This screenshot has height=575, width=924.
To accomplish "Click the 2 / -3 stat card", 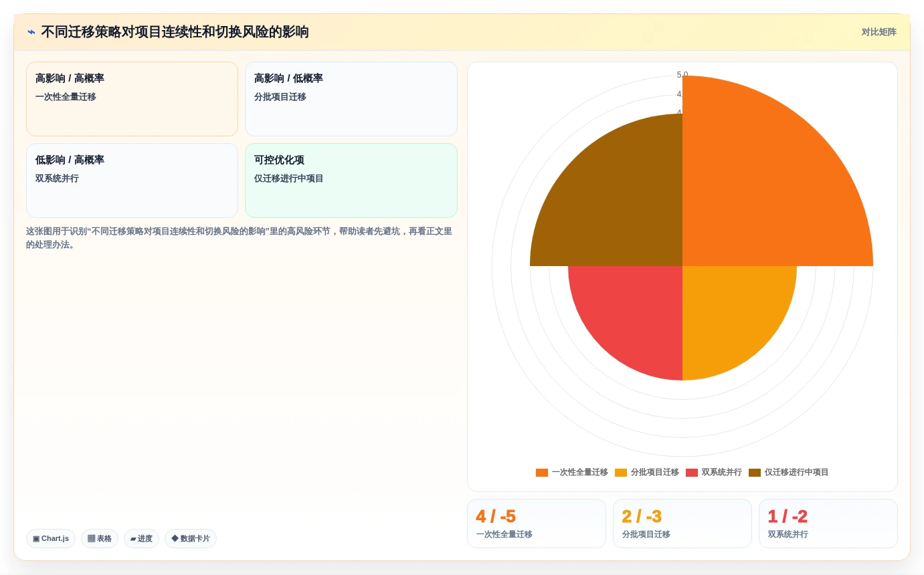I will point(682,524).
